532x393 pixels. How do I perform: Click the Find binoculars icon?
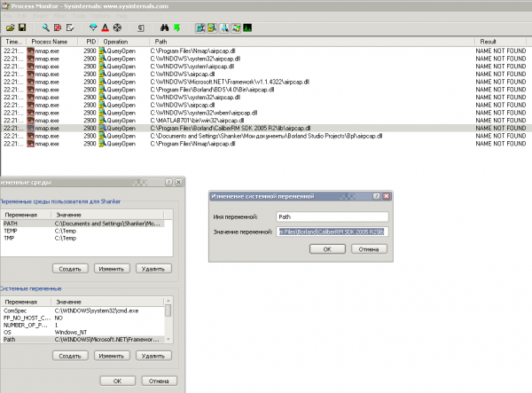pyautogui.click(x=165, y=28)
